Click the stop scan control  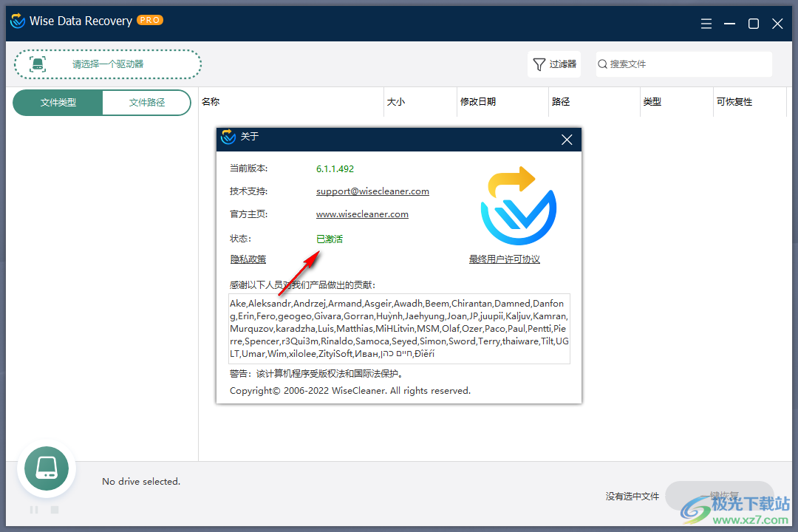point(55,510)
